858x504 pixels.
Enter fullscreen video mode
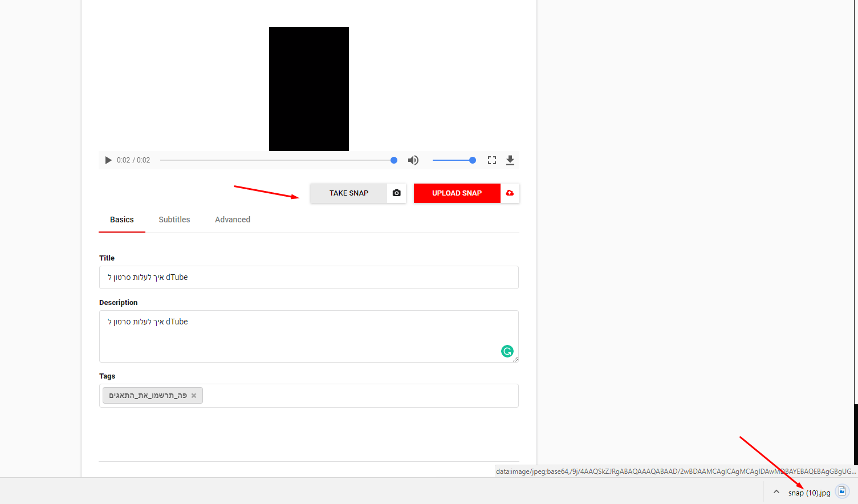point(492,160)
